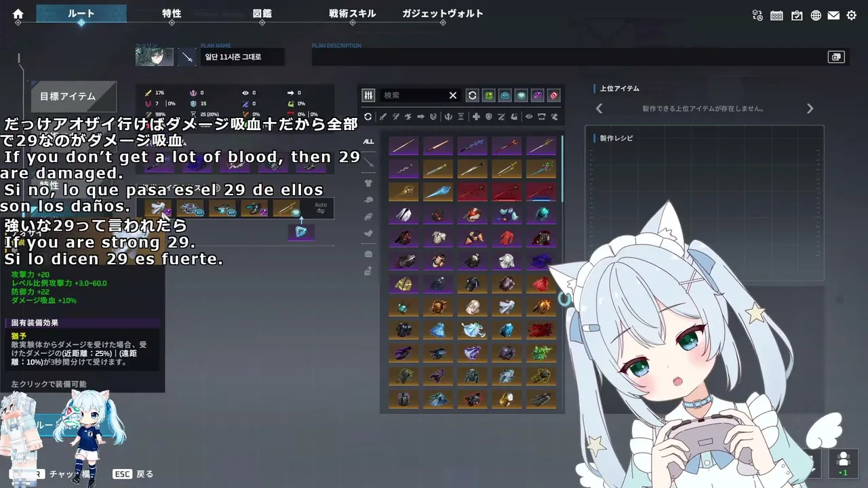Click the ダメージ吸血 +10% stat line

[44, 300]
